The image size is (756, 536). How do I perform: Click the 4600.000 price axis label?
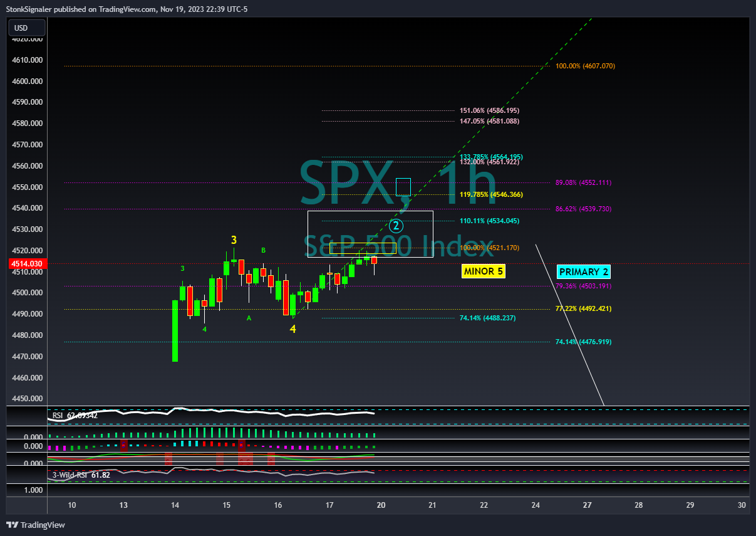27,81
